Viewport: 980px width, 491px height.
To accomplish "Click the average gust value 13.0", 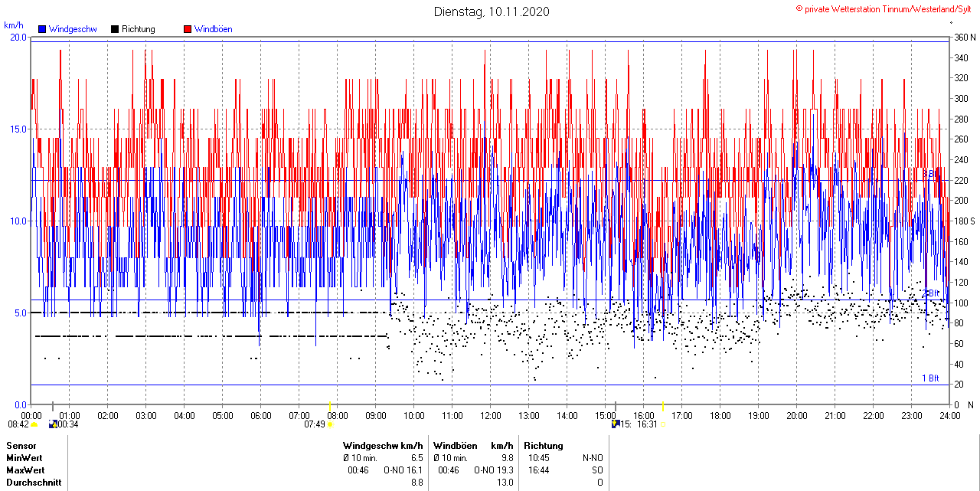I will pyautogui.click(x=505, y=483).
